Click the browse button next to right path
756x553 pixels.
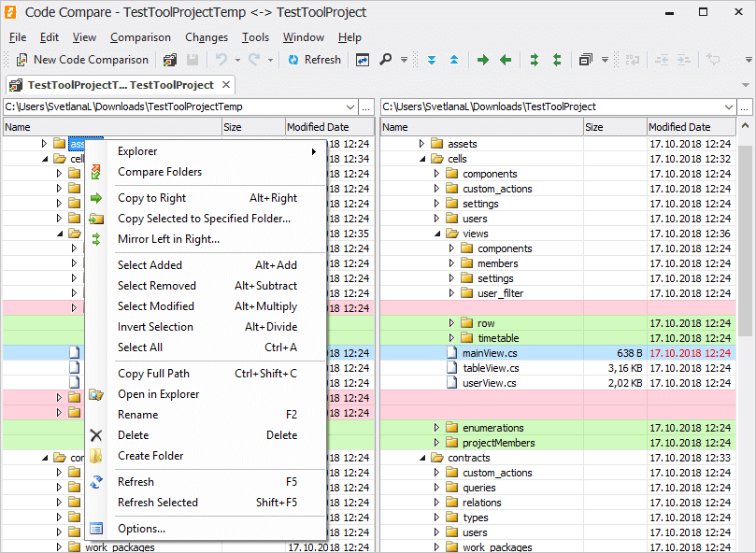click(x=745, y=106)
